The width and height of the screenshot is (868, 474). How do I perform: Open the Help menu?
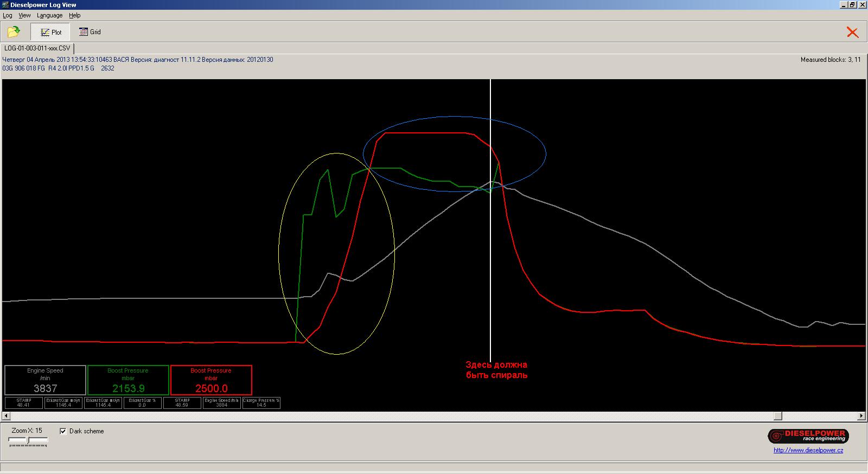click(74, 16)
